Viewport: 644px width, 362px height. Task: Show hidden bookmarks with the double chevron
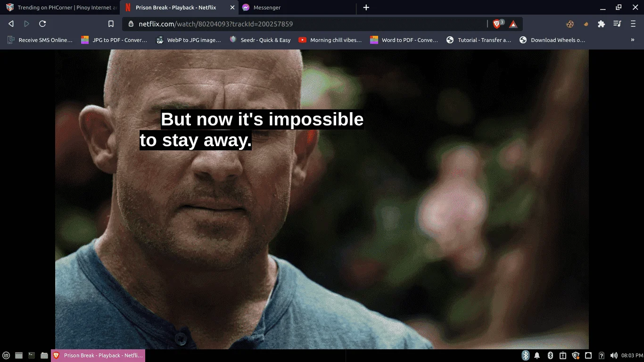632,40
